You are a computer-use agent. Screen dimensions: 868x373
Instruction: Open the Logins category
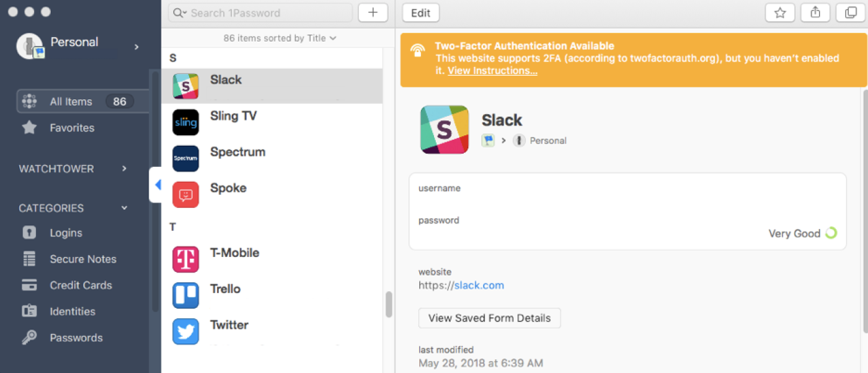66,233
